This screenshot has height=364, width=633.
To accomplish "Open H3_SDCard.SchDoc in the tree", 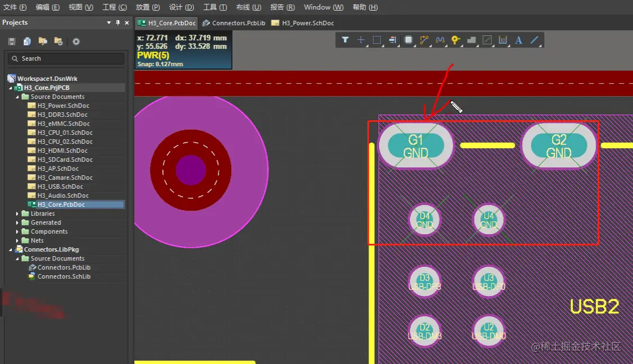I will click(65, 160).
